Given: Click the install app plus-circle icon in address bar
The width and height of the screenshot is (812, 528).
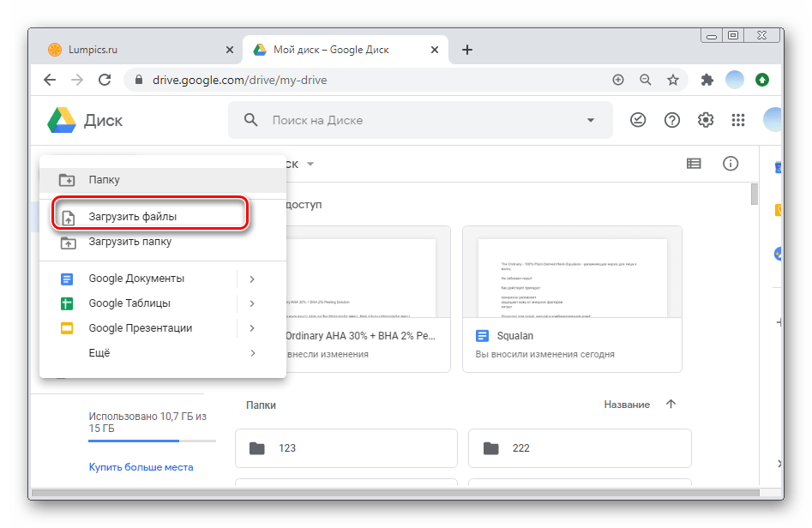Looking at the screenshot, I should [x=618, y=80].
